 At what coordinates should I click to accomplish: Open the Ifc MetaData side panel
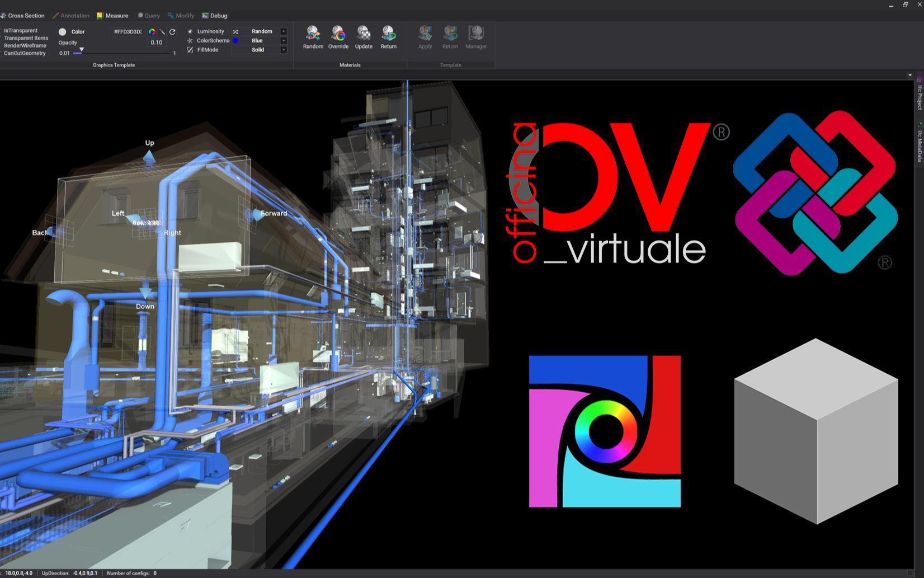click(x=919, y=143)
